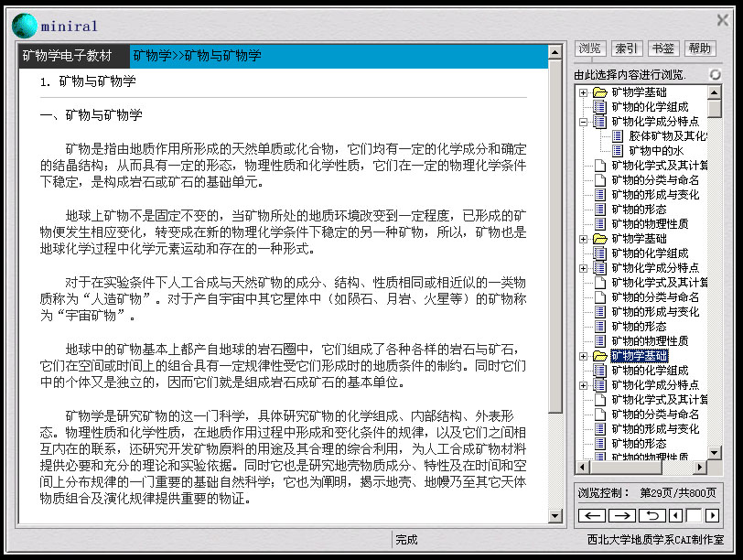Click the title 1. 矿物与矿物学
Viewport: 743px width, 560px height.
88,81
